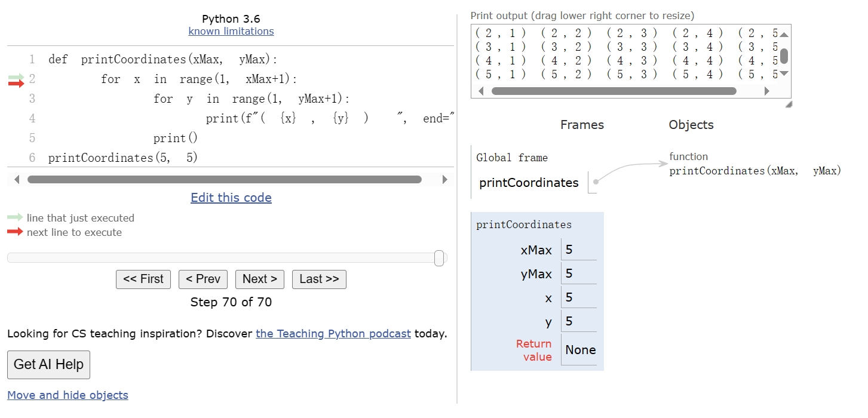Click the printCoordinates frame header
The image size is (868, 418).
524,225
